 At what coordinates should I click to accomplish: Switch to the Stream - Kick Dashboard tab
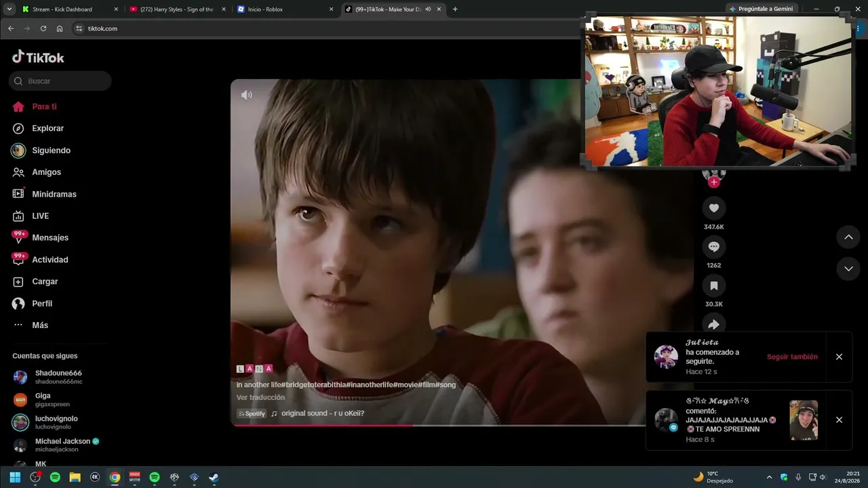click(x=71, y=9)
